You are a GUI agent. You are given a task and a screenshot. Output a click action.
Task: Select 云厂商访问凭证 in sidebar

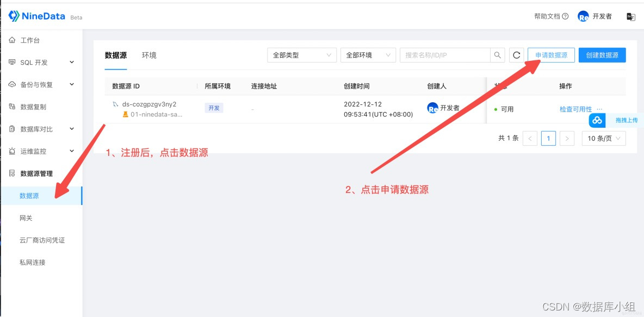pos(41,240)
